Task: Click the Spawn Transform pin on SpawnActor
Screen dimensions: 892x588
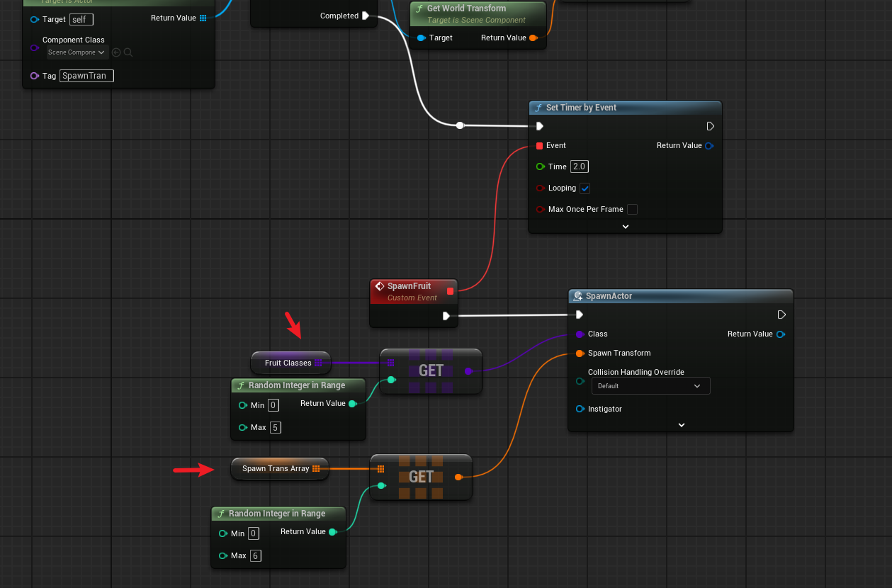Action: click(x=580, y=353)
